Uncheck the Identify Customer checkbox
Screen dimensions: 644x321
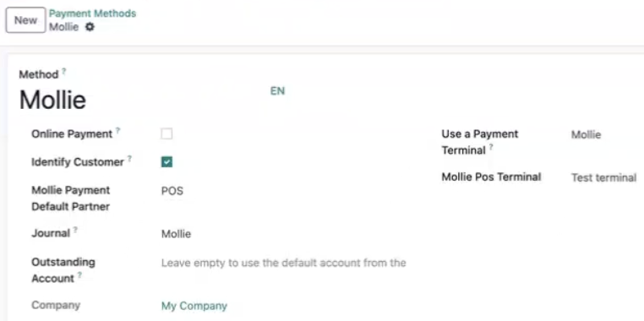pyautogui.click(x=166, y=162)
